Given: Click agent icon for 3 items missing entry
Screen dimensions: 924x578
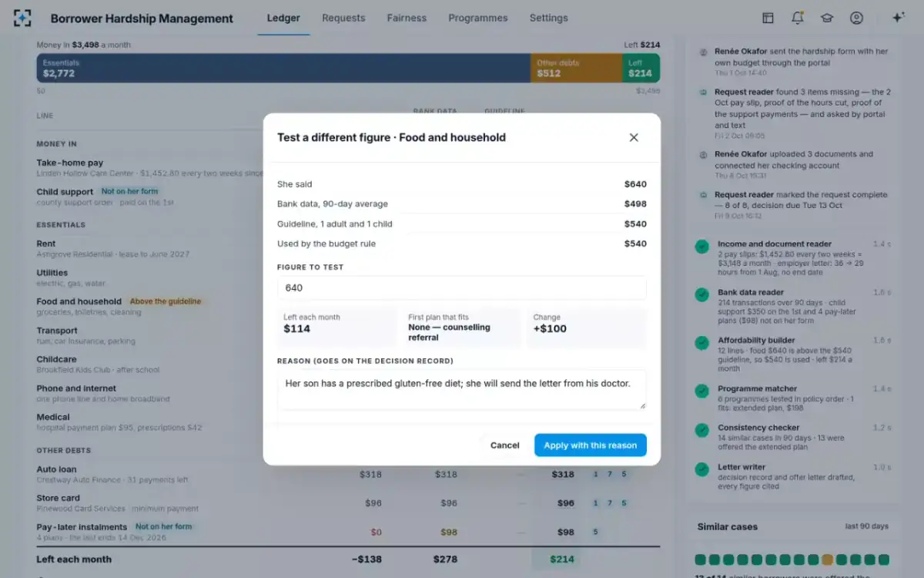Looking at the screenshot, I should (703, 92).
